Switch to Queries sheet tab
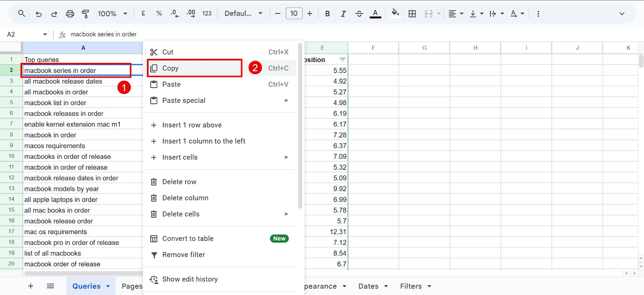 tap(86, 286)
